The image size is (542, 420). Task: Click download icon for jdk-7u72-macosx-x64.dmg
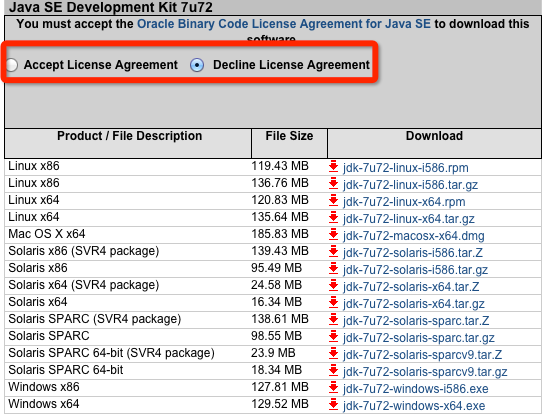click(x=333, y=234)
